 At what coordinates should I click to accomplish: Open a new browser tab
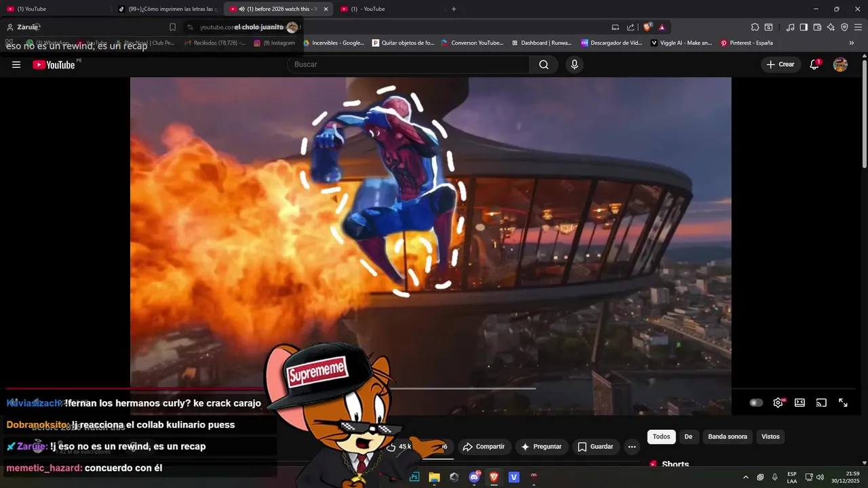pyautogui.click(x=454, y=9)
